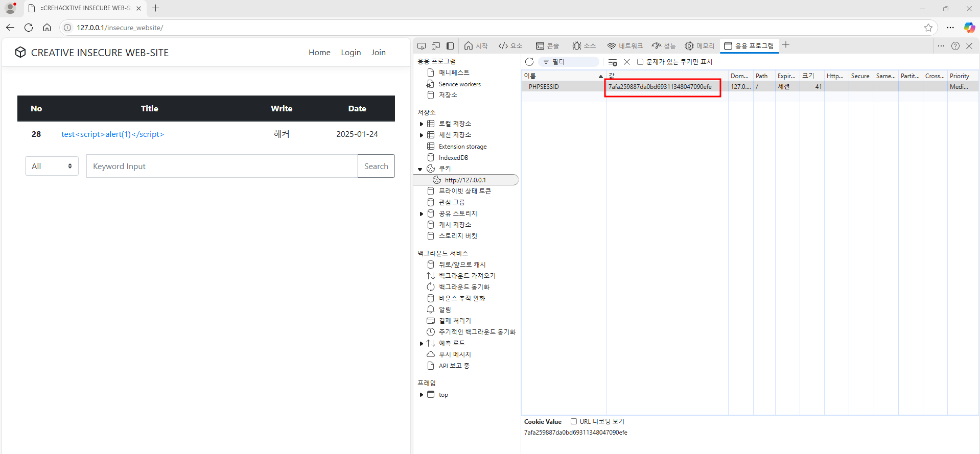Enable URL 디코딩 보기 checkbox
This screenshot has width=980, height=454.
(574, 421)
